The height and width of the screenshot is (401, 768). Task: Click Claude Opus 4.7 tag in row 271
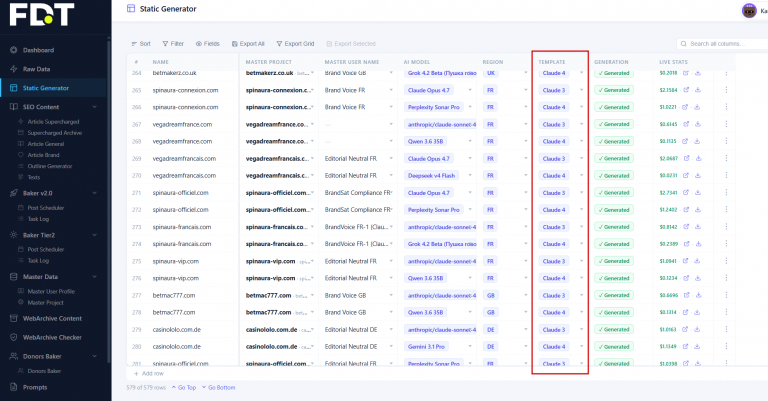(429, 193)
